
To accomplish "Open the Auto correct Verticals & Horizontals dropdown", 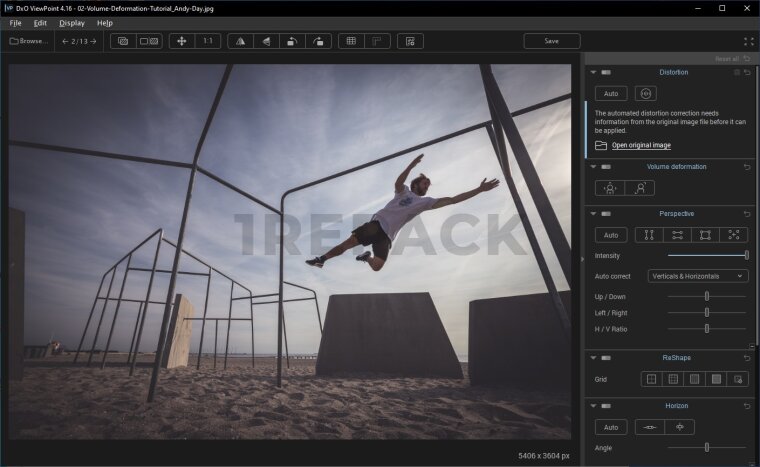I will (x=697, y=276).
